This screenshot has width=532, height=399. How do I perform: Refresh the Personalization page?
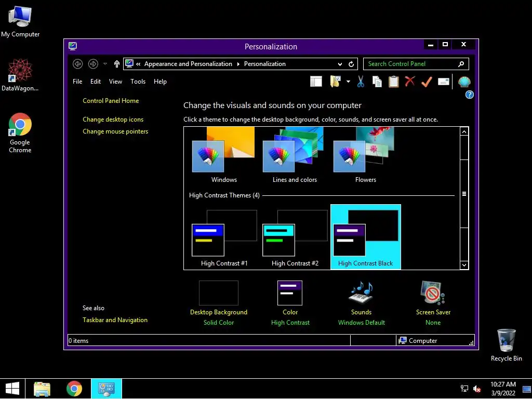(x=351, y=64)
